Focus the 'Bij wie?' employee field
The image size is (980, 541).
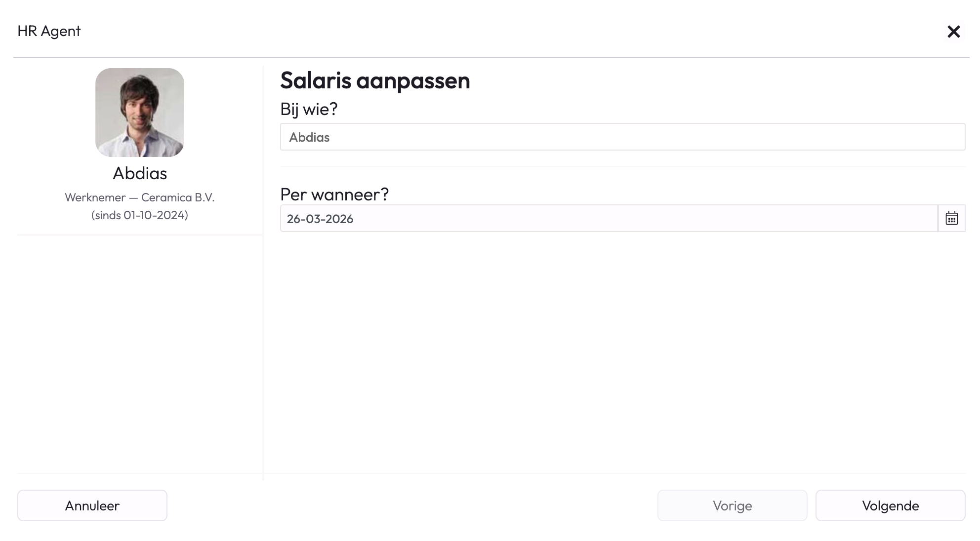[622, 137]
